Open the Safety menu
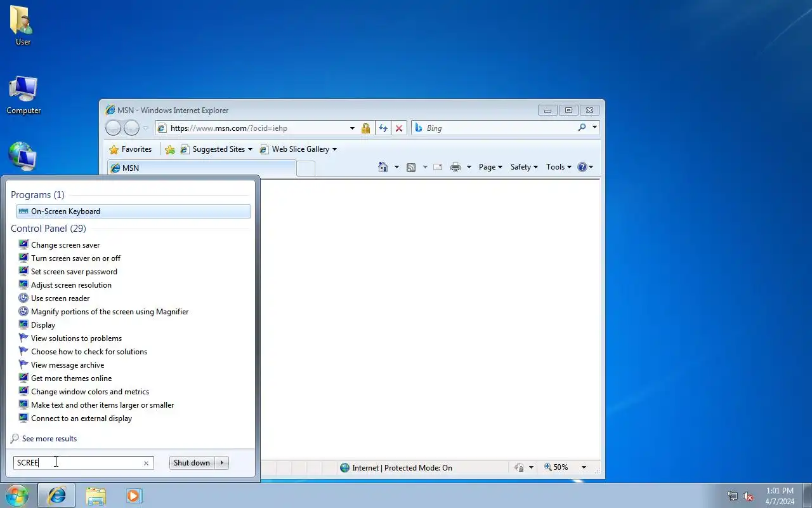The height and width of the screenshot is (508, 812). [x=524, y=167]
